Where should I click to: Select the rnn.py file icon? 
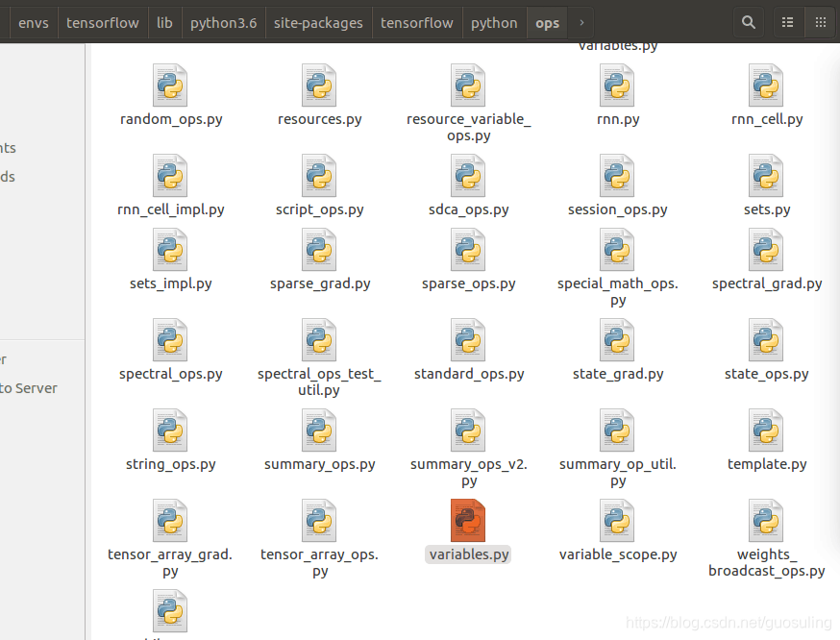tap(617, 86)
